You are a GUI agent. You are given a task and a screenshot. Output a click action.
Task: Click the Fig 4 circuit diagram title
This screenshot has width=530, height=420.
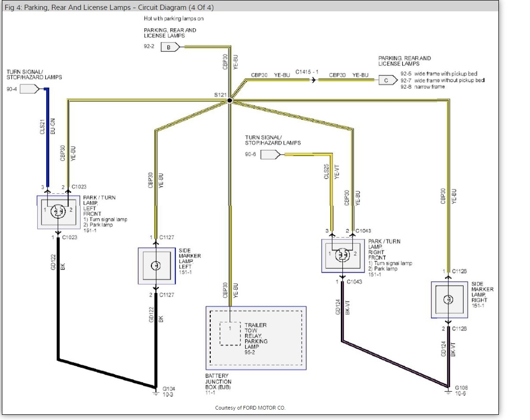(x=109, y=8)
